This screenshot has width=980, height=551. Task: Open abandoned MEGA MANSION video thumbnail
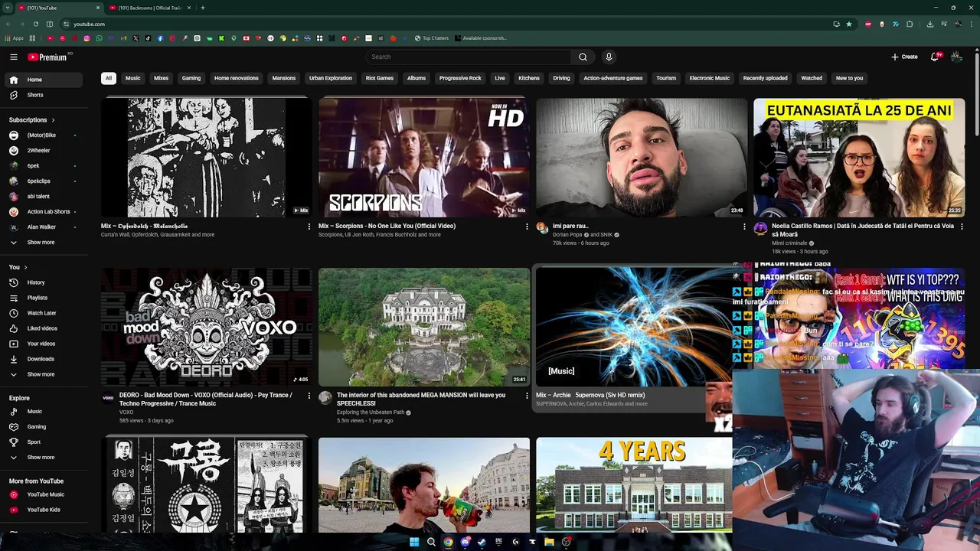424,327
